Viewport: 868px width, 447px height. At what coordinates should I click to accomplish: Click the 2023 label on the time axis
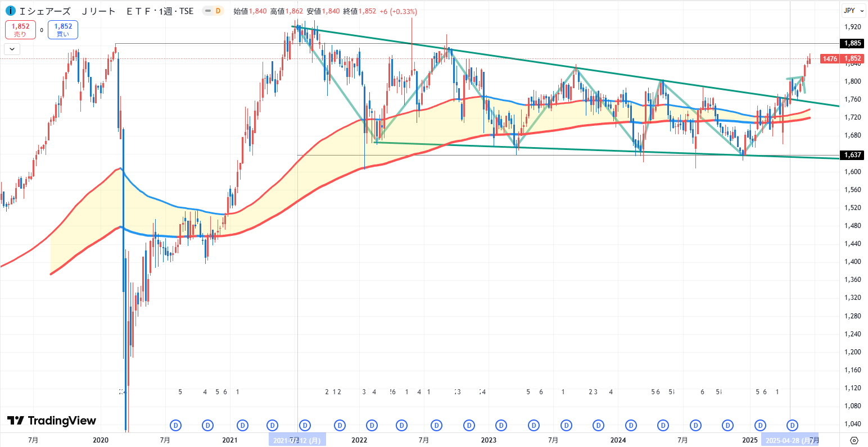[489, 440]
